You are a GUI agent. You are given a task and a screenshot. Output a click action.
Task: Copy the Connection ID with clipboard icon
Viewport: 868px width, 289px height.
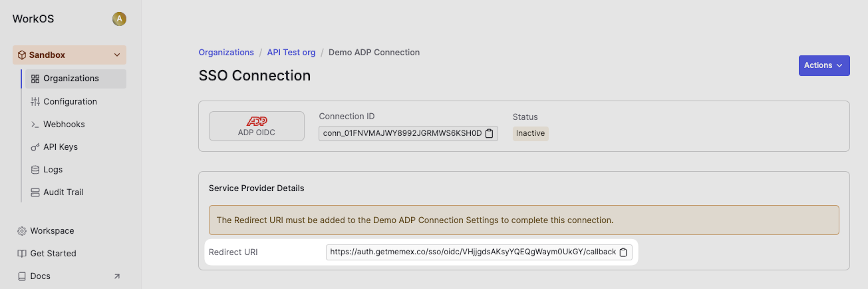coord(489,134)
